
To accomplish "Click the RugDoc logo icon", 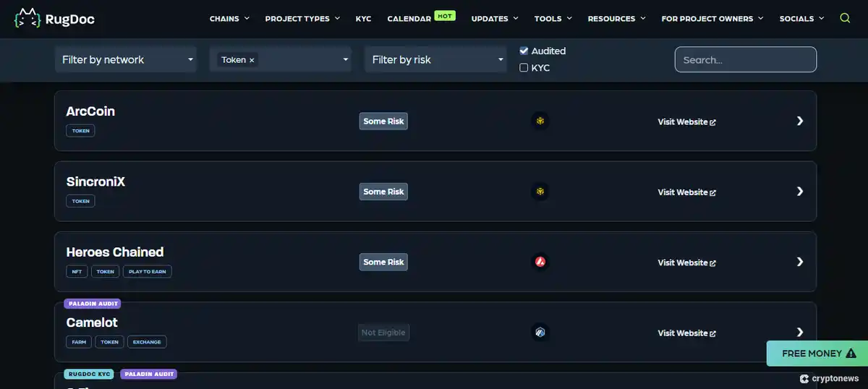I will pos(27,18).
